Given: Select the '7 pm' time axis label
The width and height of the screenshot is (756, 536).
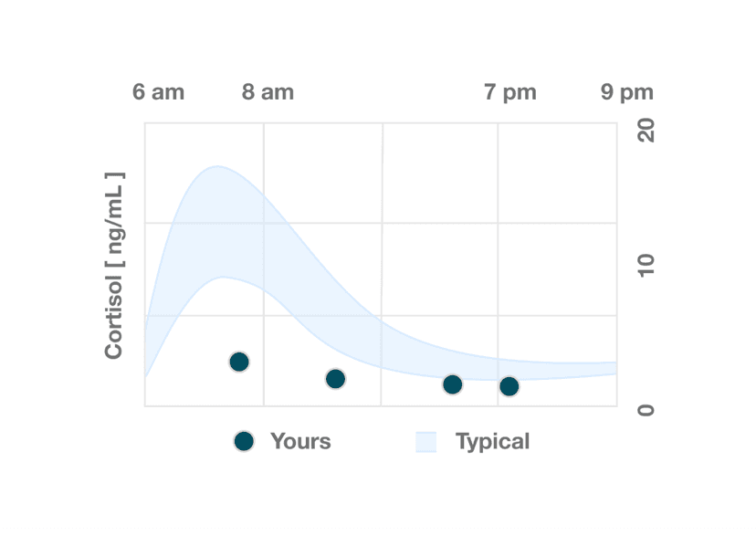Looking at the screenshot, I should [x=510, y=92].
